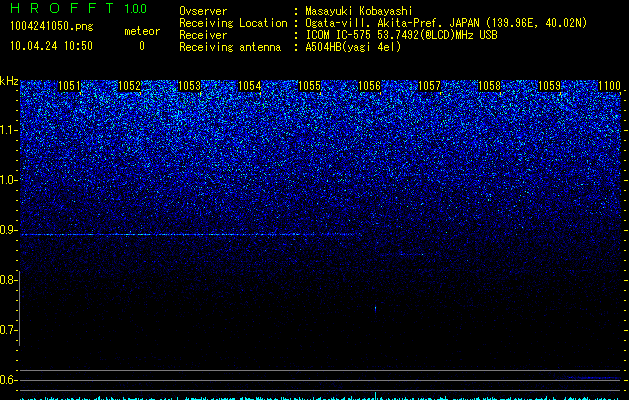Click the 1052 time marker
Image resolution: width=629 pixels, height=400 pixels.
tap(130, 86)
